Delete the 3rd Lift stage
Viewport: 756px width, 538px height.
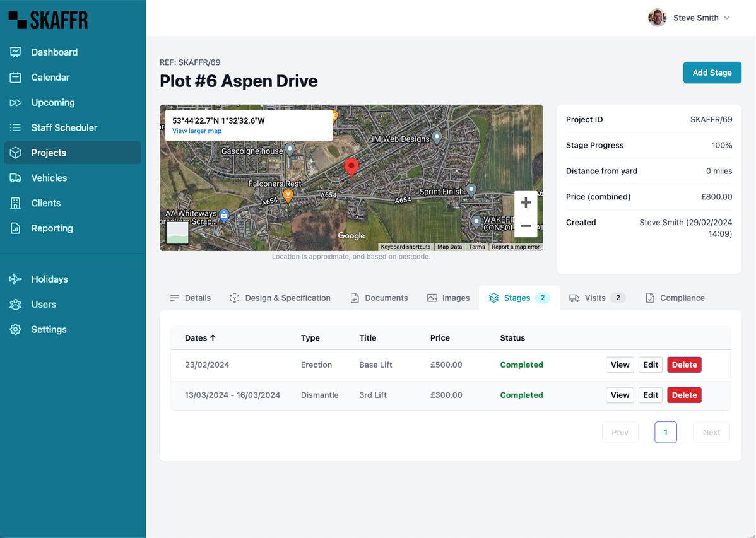click(684, 395)
